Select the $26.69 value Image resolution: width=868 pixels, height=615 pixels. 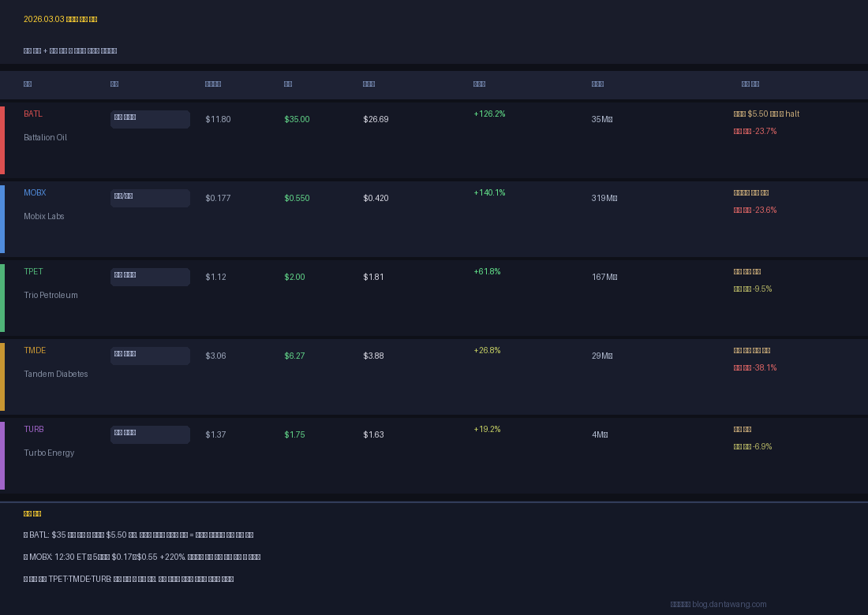coord(376,120)
